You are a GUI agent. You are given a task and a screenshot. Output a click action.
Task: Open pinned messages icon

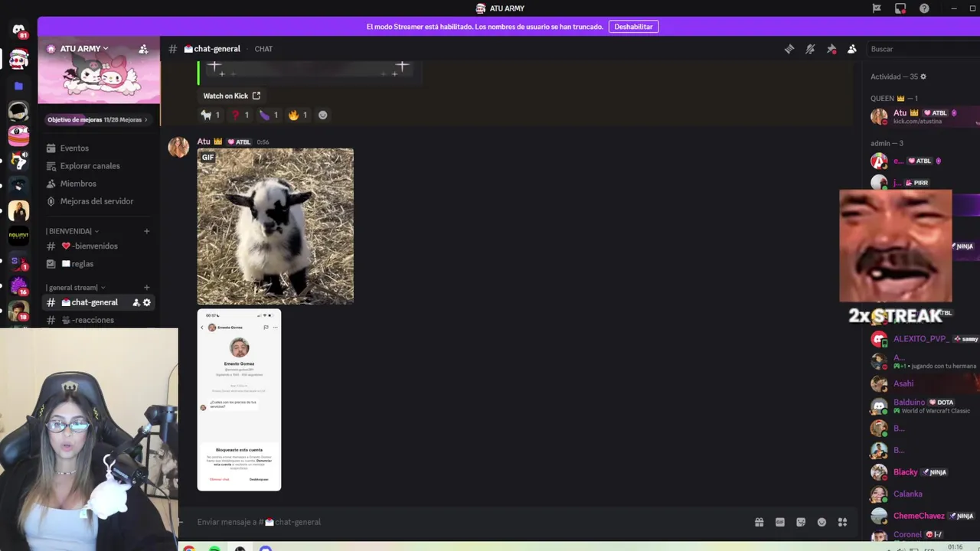click(831, 49)
